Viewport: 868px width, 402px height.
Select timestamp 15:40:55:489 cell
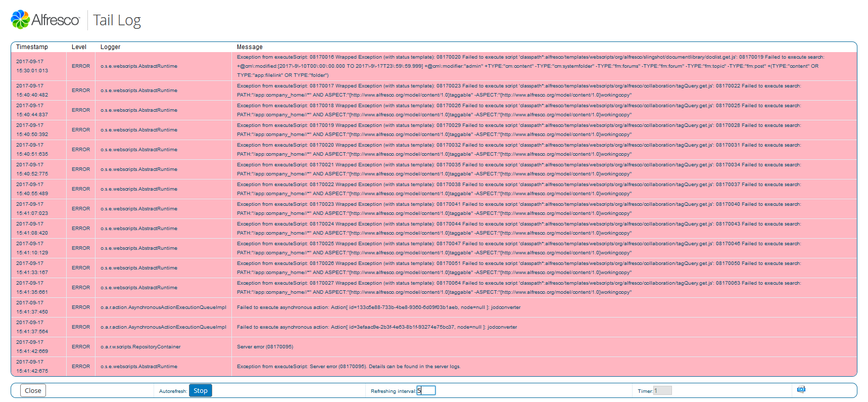(39, 189)
